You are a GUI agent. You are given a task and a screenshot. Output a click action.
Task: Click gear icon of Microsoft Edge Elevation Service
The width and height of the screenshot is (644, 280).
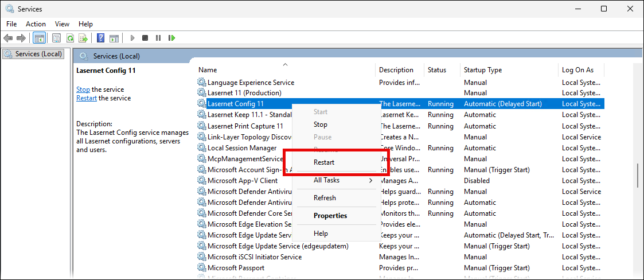(x=201, y=224)
